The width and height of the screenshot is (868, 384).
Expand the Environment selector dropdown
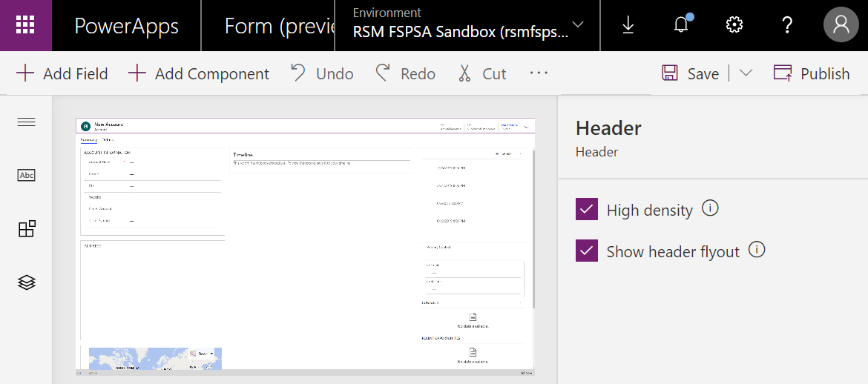[578, 25]
